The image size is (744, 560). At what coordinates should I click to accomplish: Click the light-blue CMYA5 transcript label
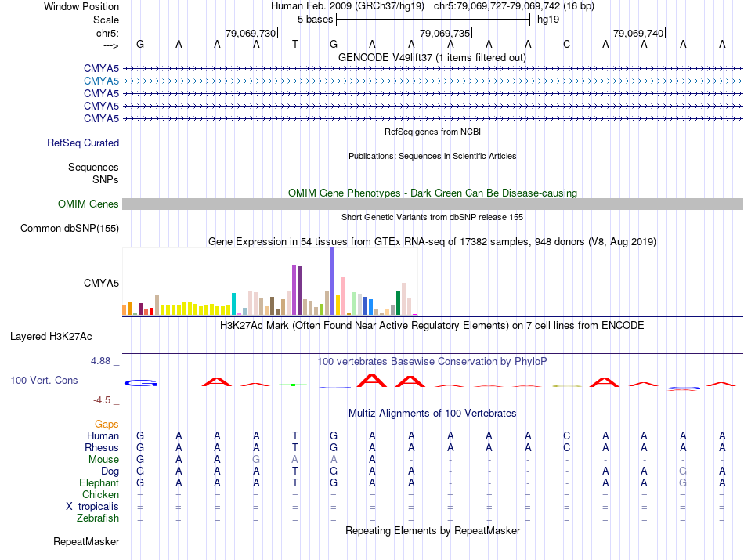101,81
